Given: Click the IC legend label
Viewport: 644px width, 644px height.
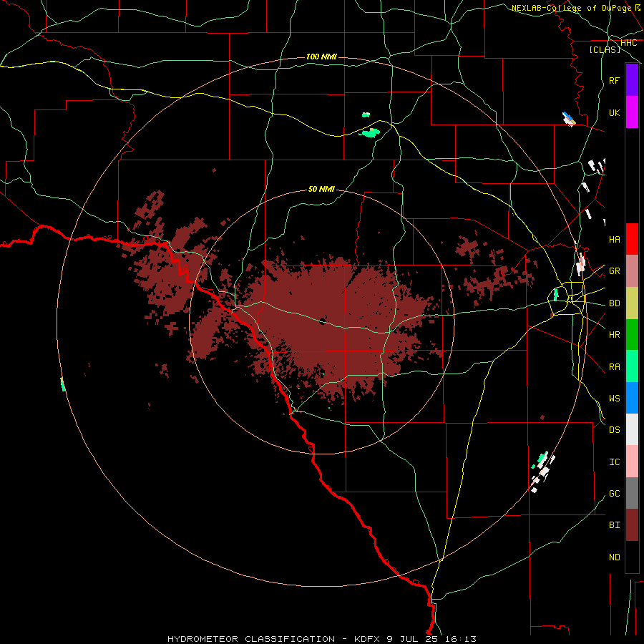Looking at the screenshot, I should click(x=614, y=462).
